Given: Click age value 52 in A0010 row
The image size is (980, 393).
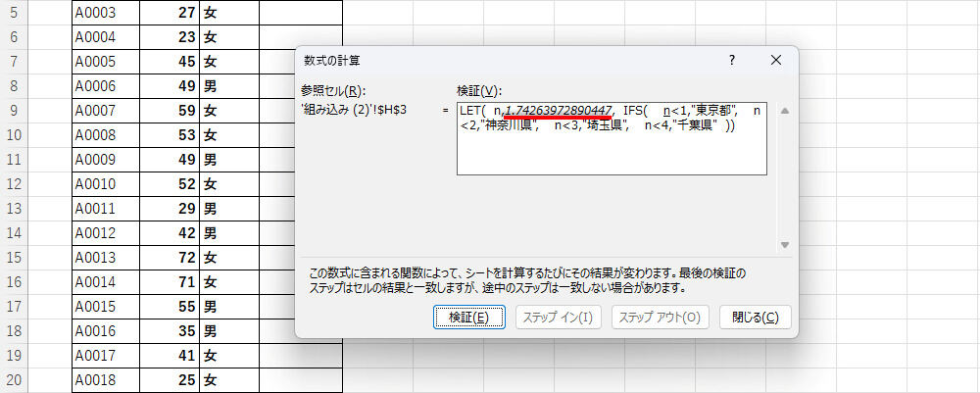Looking at the screenshot, I should 170,183.
